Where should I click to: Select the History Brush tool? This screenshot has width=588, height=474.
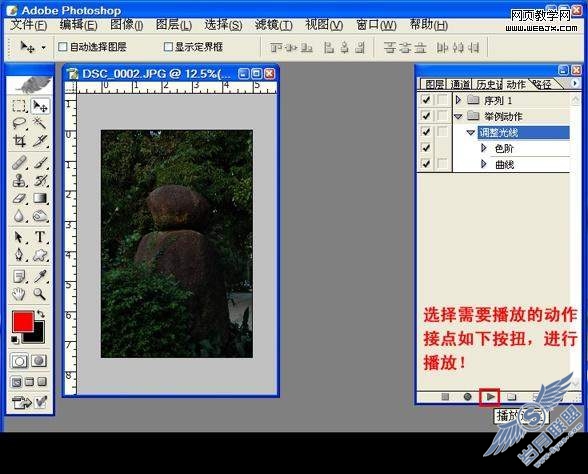pos(40,180)
